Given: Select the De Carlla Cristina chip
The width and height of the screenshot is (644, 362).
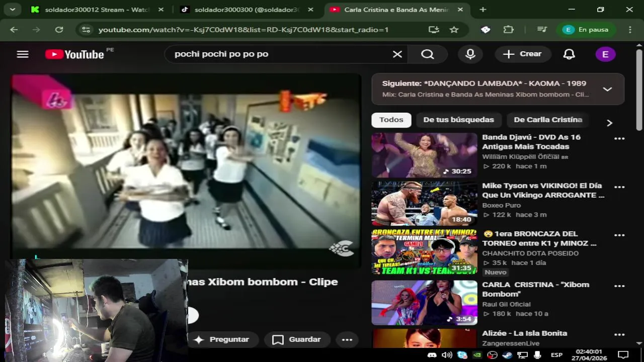Looking at the screenshot, I should point(548,120).
